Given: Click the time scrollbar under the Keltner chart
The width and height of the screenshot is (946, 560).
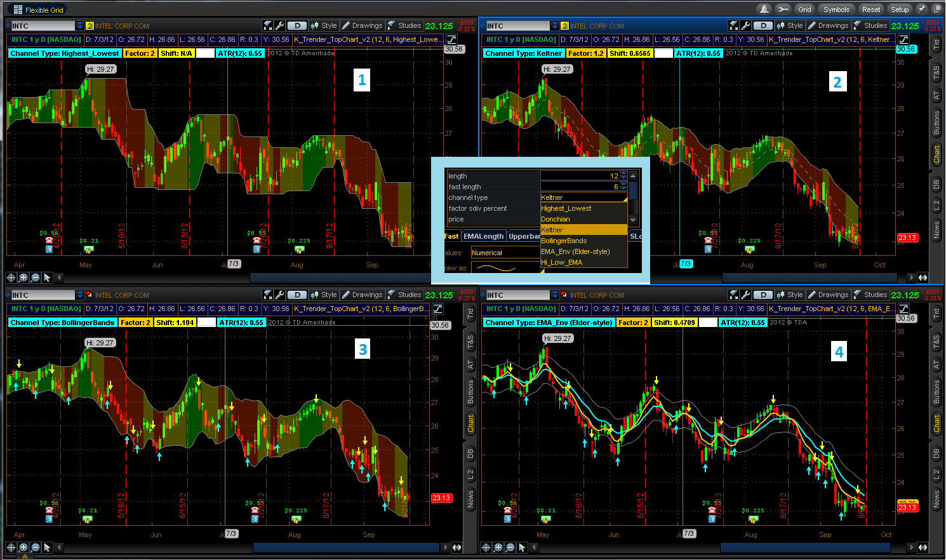Looking at the screenshot, I should click(x=809, y=277).
